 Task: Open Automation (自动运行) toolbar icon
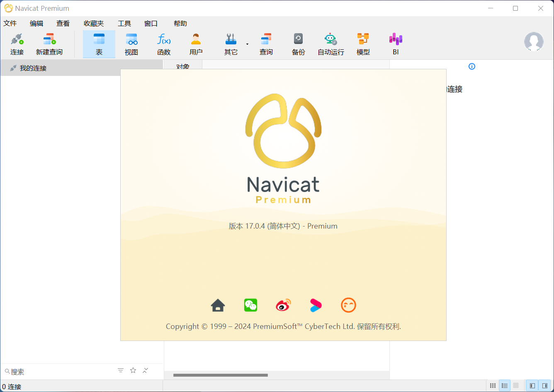pos(331,44)
